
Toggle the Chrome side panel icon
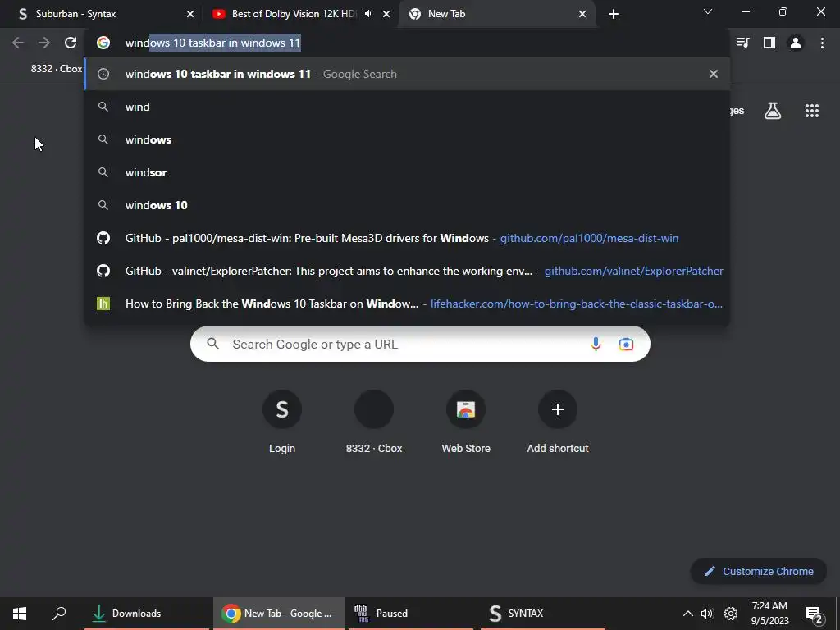(769, 43)
